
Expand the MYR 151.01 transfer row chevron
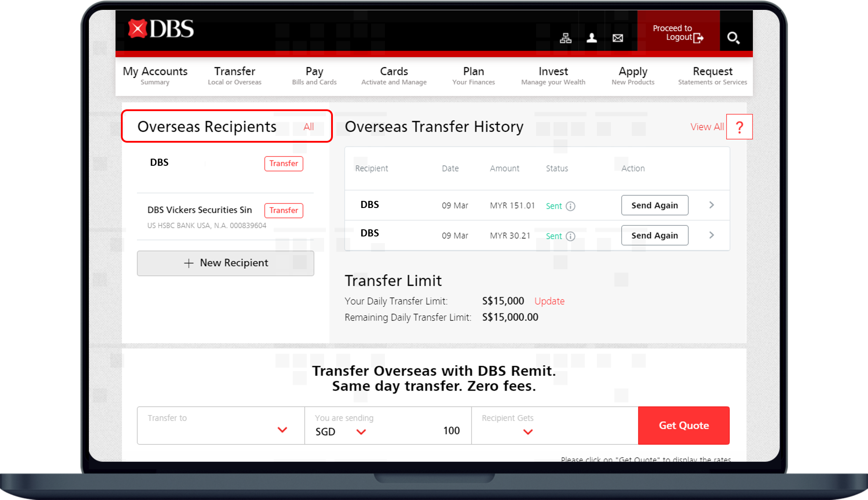(x=712, y=205)
